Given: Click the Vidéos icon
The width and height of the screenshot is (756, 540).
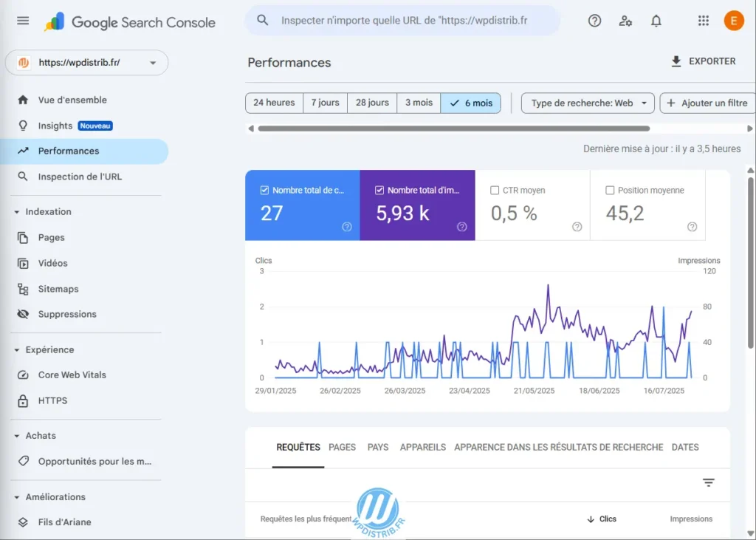Looking at the screenshot, I should coord(23,263).
